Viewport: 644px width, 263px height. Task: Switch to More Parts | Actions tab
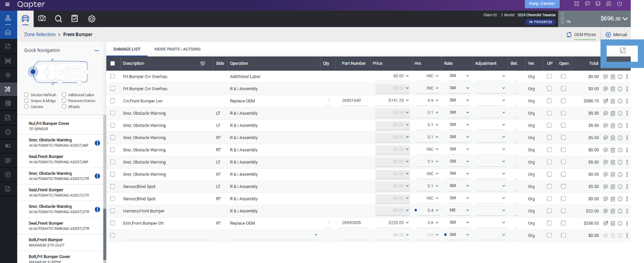click(177, 49)
